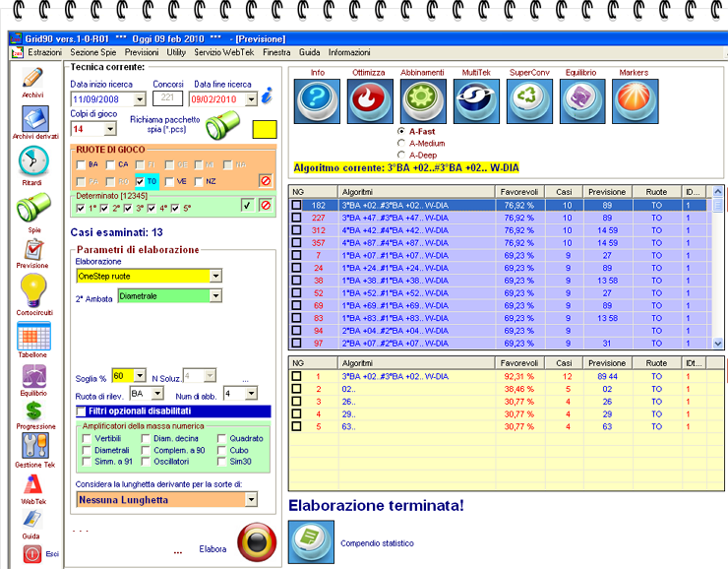Launch the SuperConv recycle icon

tap(529, 99)
